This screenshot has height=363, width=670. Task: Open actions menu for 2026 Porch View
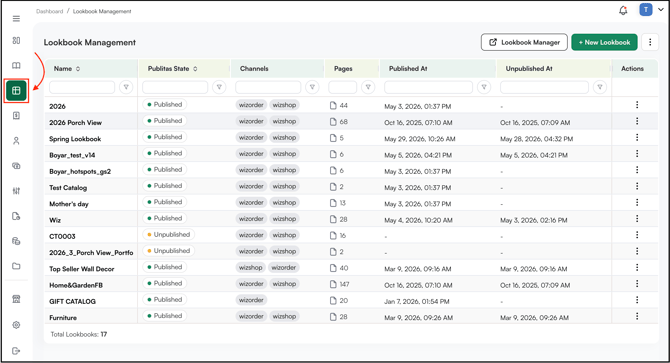[637, 121]
